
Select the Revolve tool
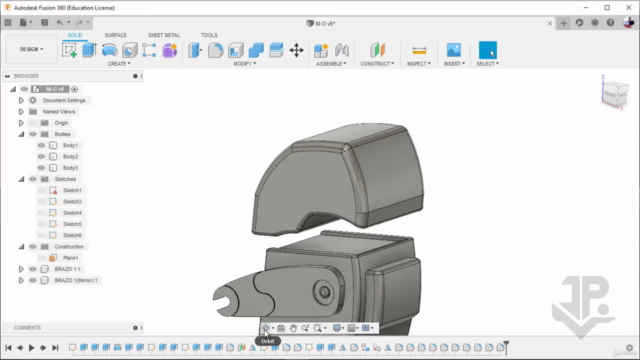pyautogui.click(x=109, y=50)
